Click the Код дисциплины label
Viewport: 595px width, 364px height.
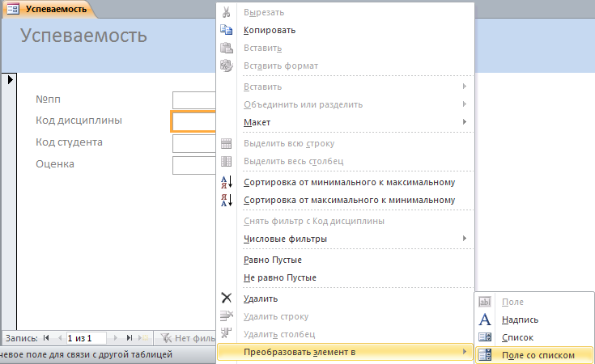tap(79, 121)
